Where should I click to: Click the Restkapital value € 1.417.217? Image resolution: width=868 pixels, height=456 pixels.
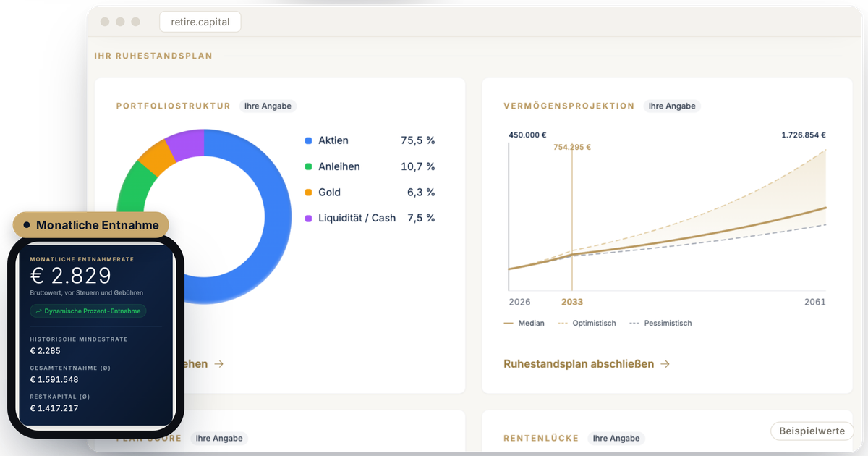(54, 408)
